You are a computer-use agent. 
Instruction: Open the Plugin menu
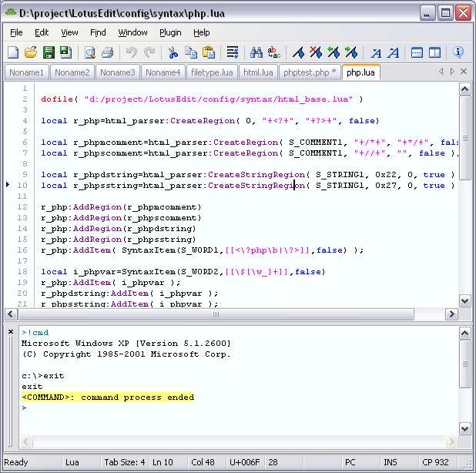[x=170, y=32]
